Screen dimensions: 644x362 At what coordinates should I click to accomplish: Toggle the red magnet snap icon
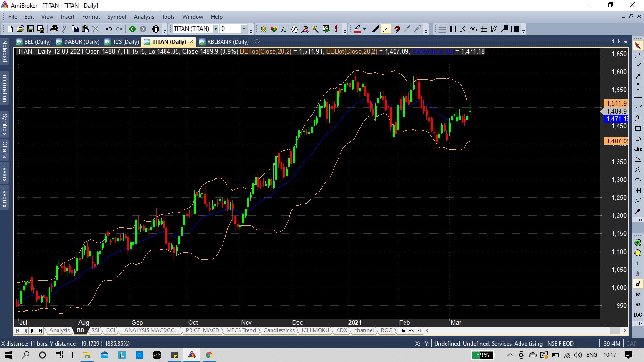396,29
